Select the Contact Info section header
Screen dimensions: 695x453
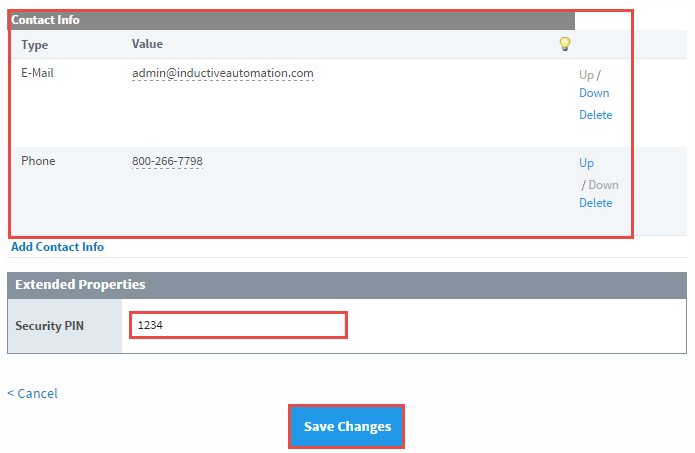[46, 19]
